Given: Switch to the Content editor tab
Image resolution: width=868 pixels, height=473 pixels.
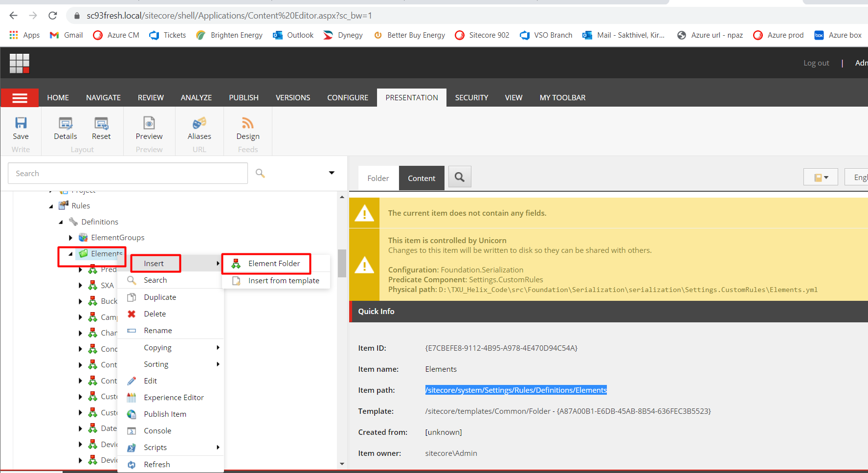Looking at the screenshot, I should tap(422, 178).
